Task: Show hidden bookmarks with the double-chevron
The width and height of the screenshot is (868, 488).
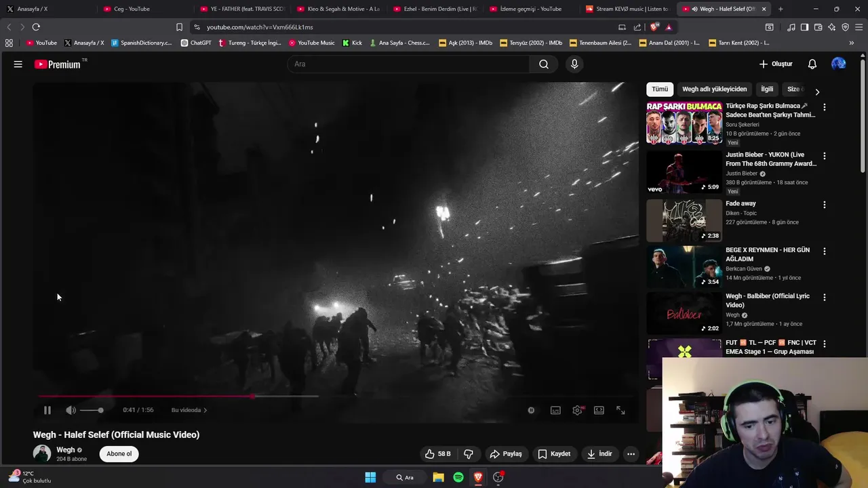Action: pos(852,43)
